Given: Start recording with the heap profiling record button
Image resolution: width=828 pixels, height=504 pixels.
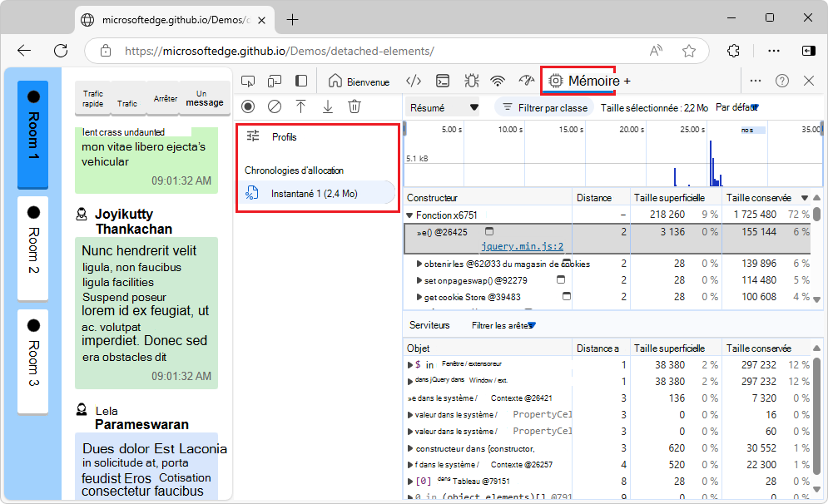Looking at the screenshot, I should (247, 106).
